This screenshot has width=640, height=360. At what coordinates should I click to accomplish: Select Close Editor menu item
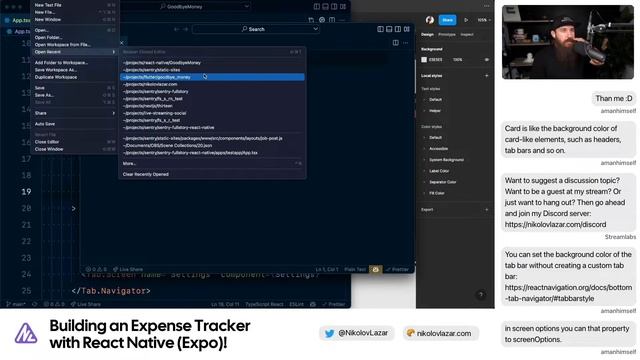[x=74, y=142]
